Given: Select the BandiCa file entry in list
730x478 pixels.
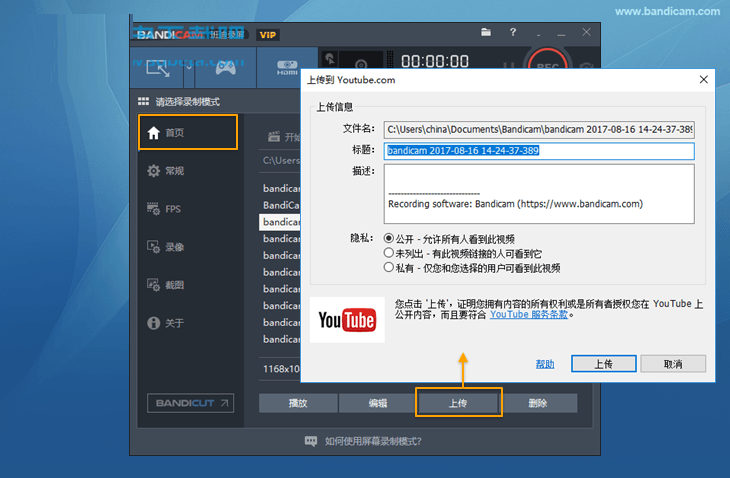Looking at the screenshot, I should [281, 205].
